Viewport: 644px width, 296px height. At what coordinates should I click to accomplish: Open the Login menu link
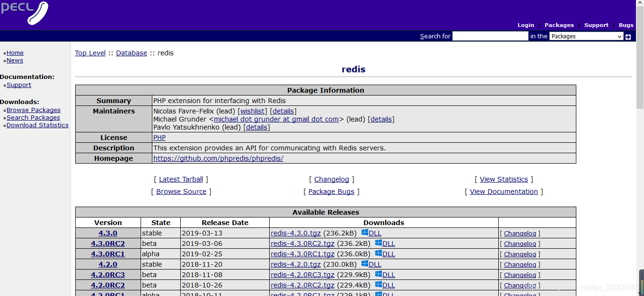[526, 25]
